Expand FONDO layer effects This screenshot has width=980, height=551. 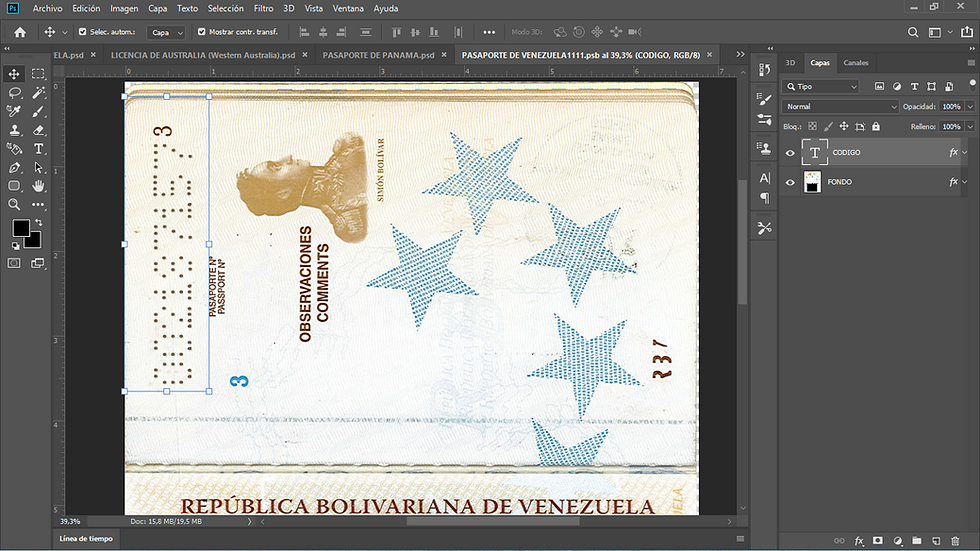click(x=965, y=182)
